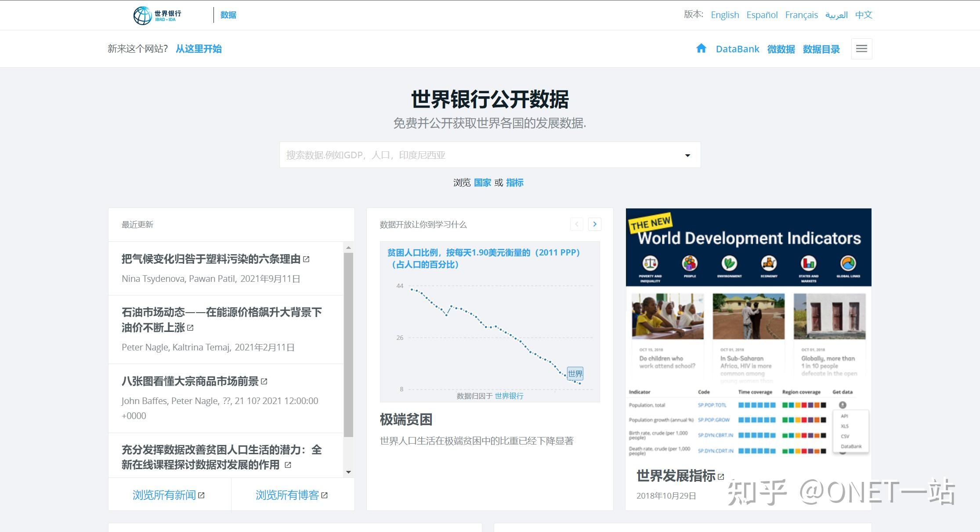Select 中文 language version
Viewport: 980px width, 532px height.
tap(864, 15)
